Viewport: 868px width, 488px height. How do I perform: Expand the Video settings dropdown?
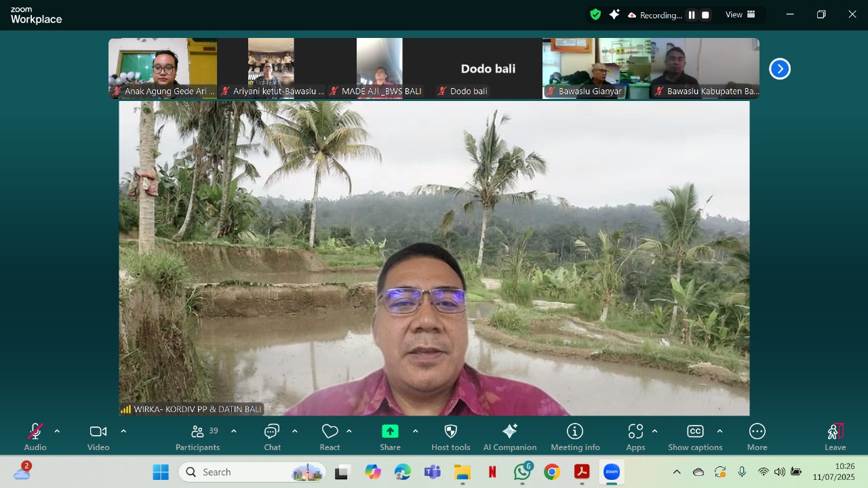click(x=123, y=430)
